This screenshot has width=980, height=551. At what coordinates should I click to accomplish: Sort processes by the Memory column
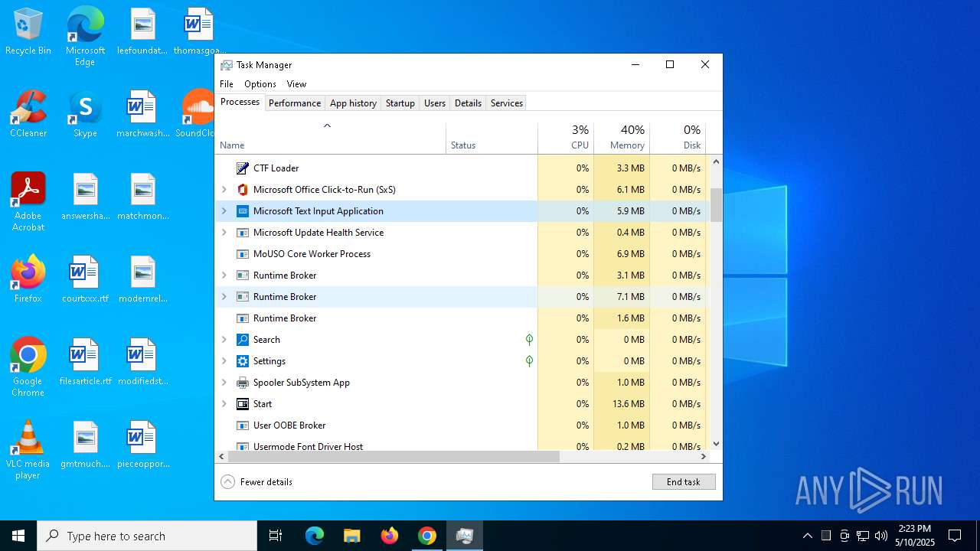click(x=622, y=139)
